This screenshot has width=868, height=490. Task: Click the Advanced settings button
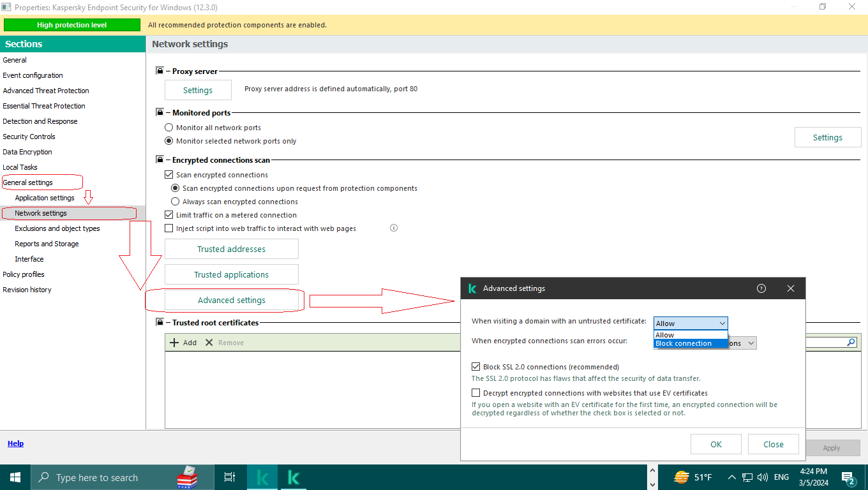point(232,300)
